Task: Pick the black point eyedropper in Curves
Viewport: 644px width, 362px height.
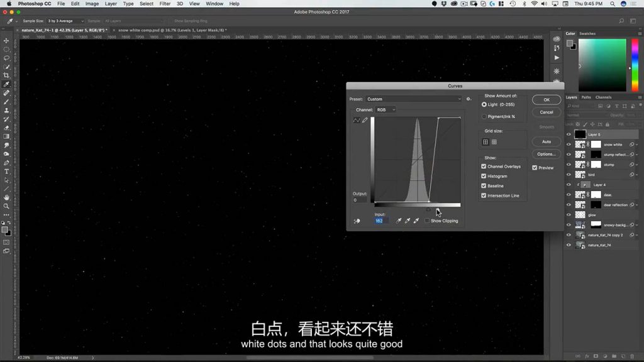Action: click(398, 221)
